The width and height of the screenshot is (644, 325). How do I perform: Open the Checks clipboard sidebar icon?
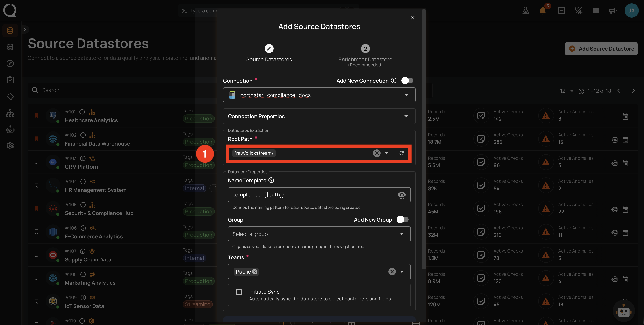point(10,80)
